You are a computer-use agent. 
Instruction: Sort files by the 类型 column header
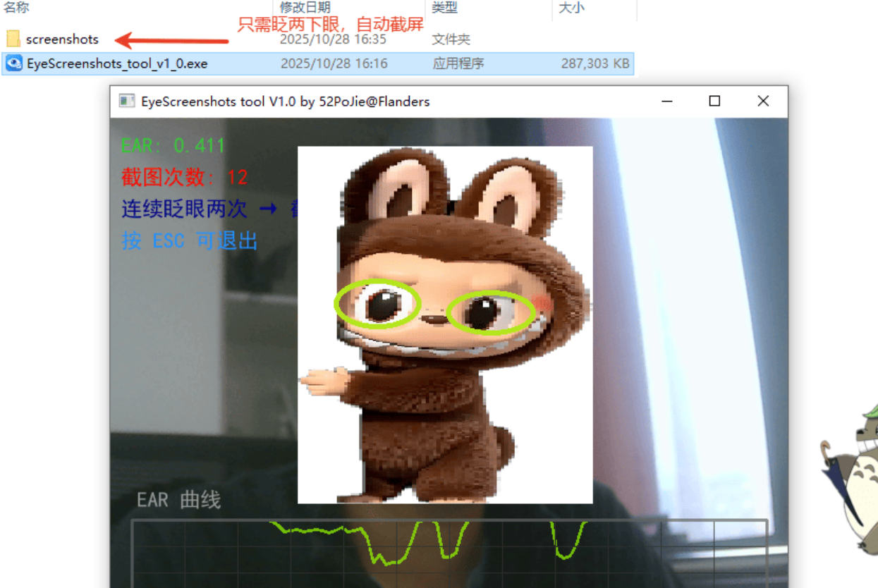click(444, 8)
